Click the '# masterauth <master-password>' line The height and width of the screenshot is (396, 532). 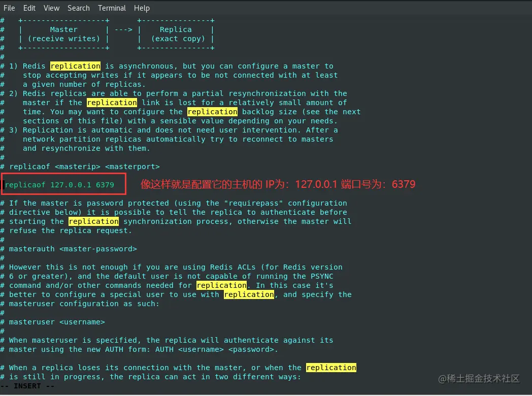[x=69, y=249]
